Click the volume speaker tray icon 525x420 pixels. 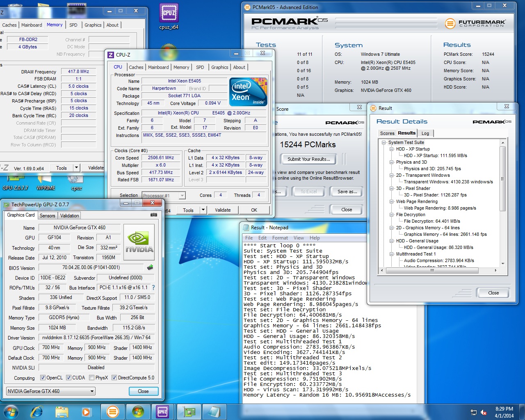click(x=484, y=412)
